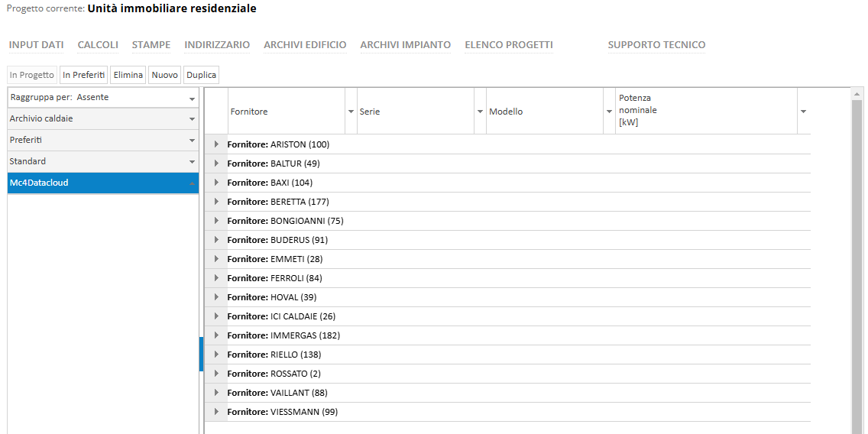
Task: Click the In Progetto button
Action: (32, 75)
